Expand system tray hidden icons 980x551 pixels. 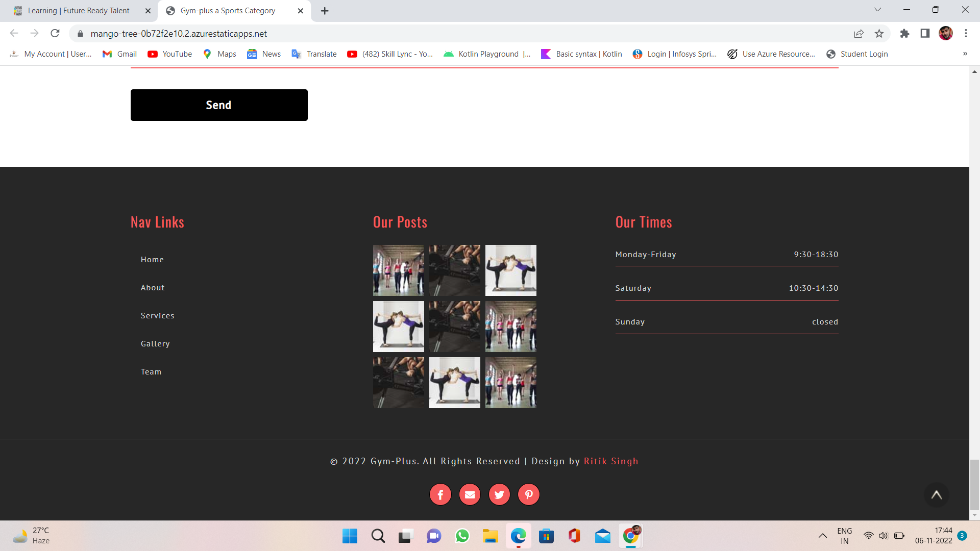pos(822,536)
